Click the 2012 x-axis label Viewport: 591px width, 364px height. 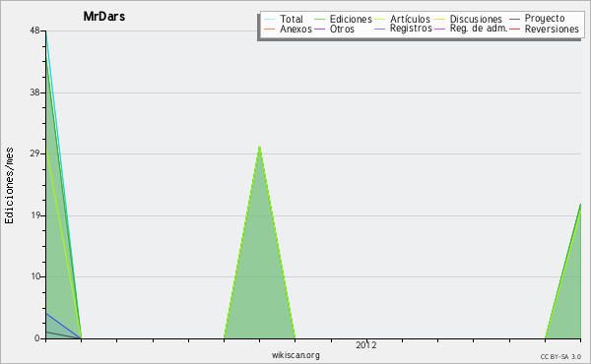point(366,345)
